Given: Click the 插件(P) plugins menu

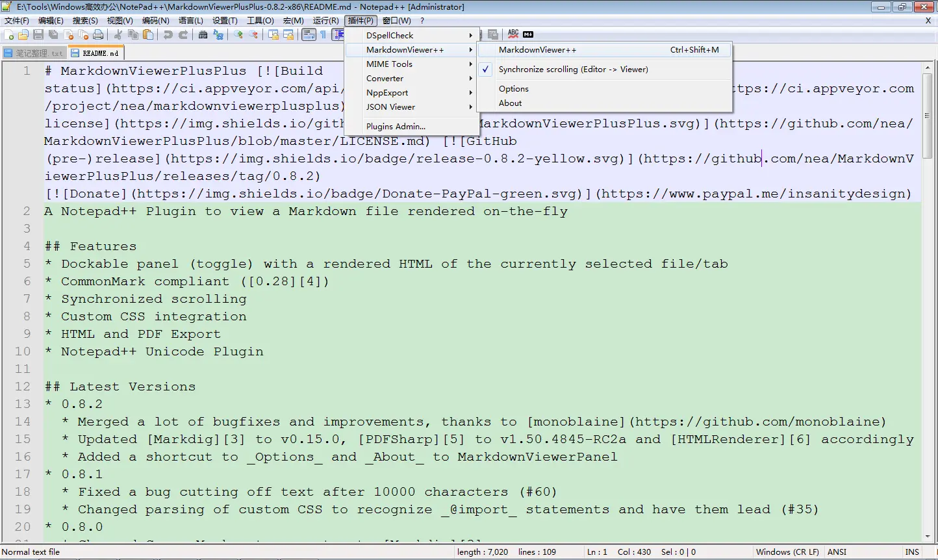Looking at the screenshot, I should [x=361, y=21].
